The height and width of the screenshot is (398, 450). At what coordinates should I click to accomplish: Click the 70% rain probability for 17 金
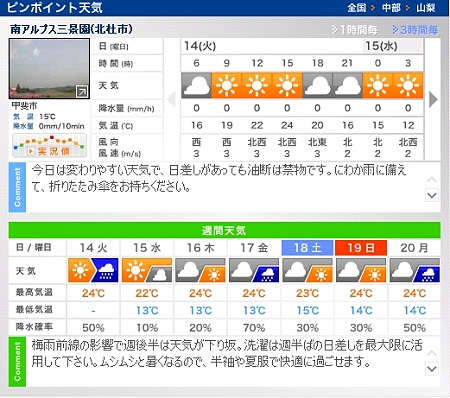coord(254,328)
